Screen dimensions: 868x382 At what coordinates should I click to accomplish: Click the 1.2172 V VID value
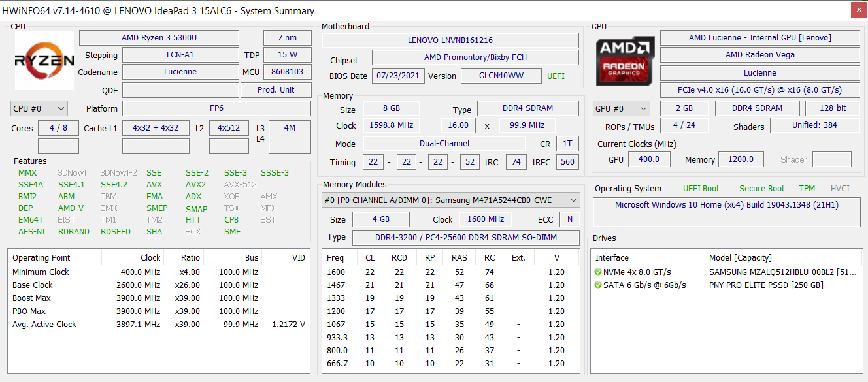click(288, 325)
